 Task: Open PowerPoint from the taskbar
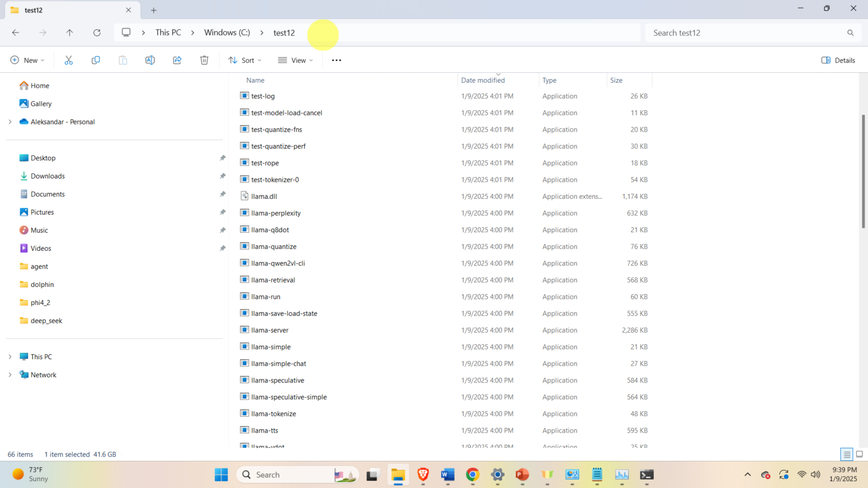(522, 474)
